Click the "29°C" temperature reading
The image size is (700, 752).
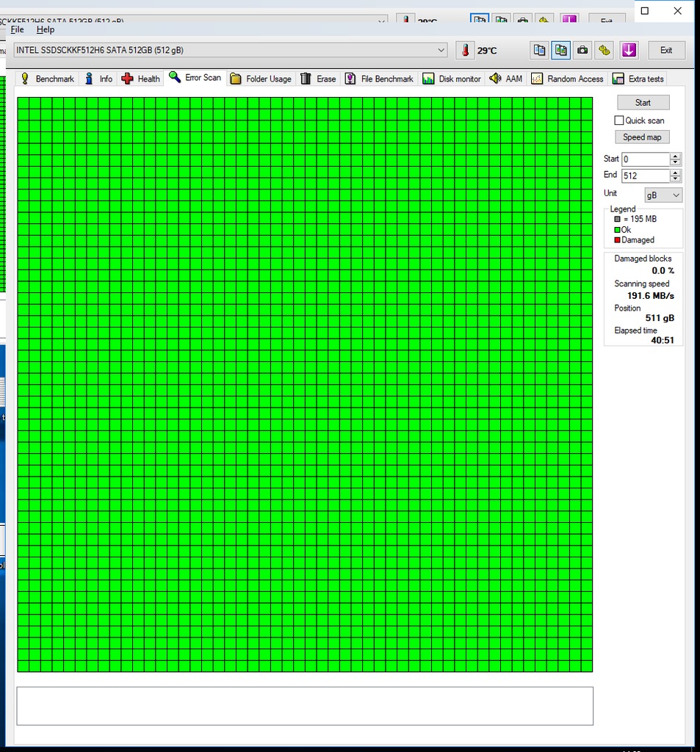[x=487, y=51]
